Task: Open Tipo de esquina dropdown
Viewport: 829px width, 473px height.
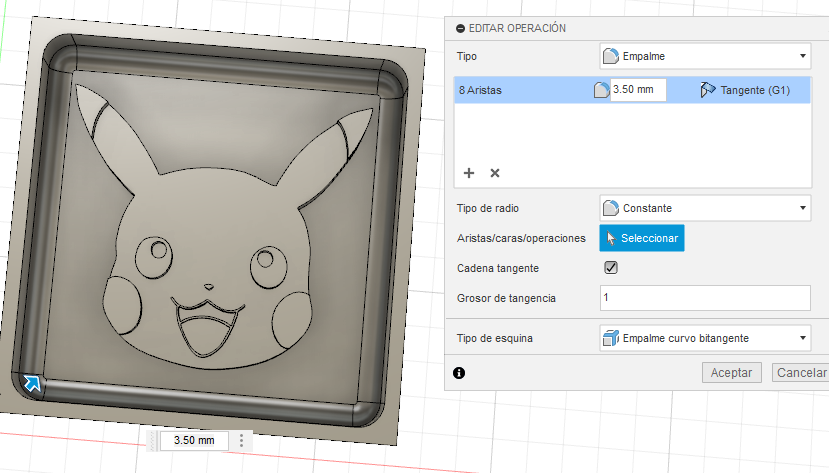Action: pyautogui.click(x=705, y=338)
